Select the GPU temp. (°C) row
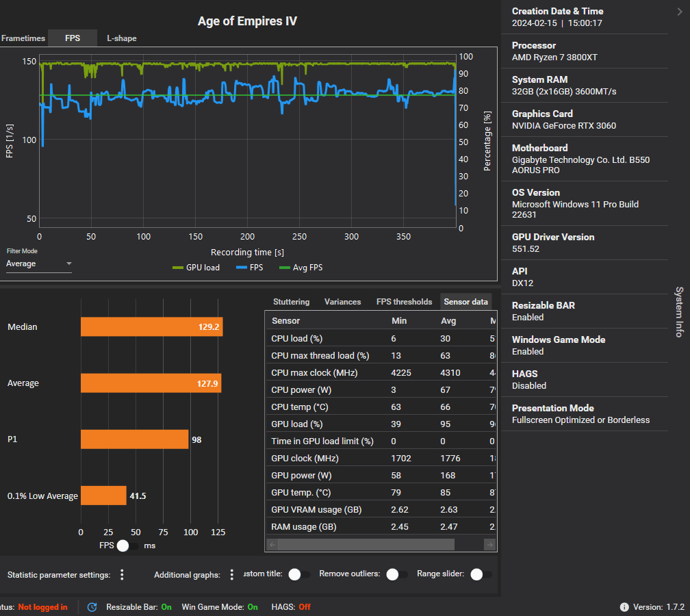The image size is (690, 616). point(381,493)
